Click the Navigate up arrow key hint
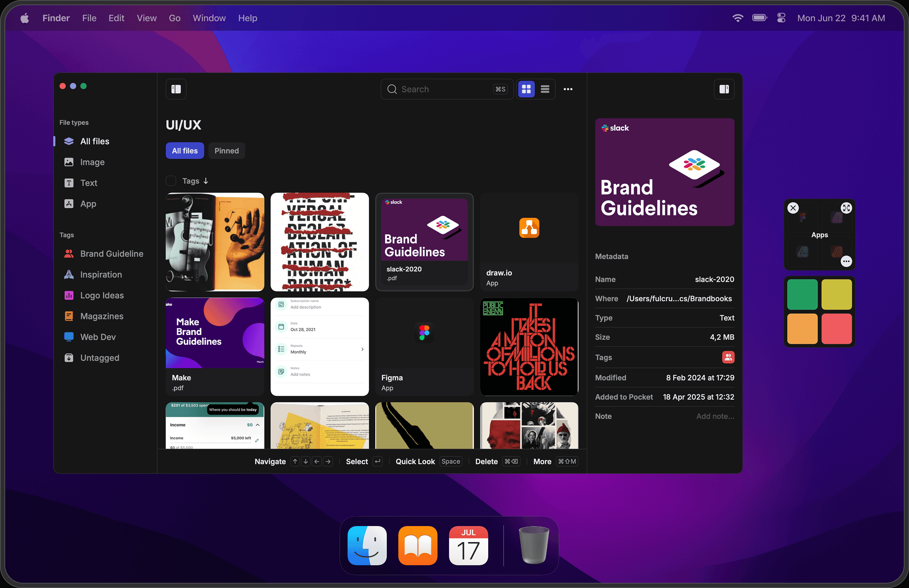 click(295, 462)
